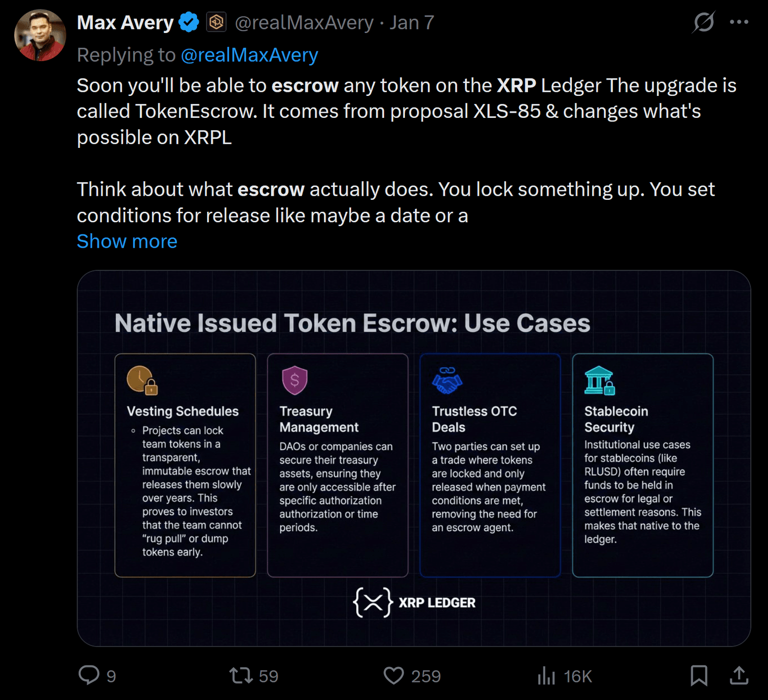768x700 pixels.
Task: Click the Trustless OTC Deals handshake icon
Action: click(x=447, y=380)
